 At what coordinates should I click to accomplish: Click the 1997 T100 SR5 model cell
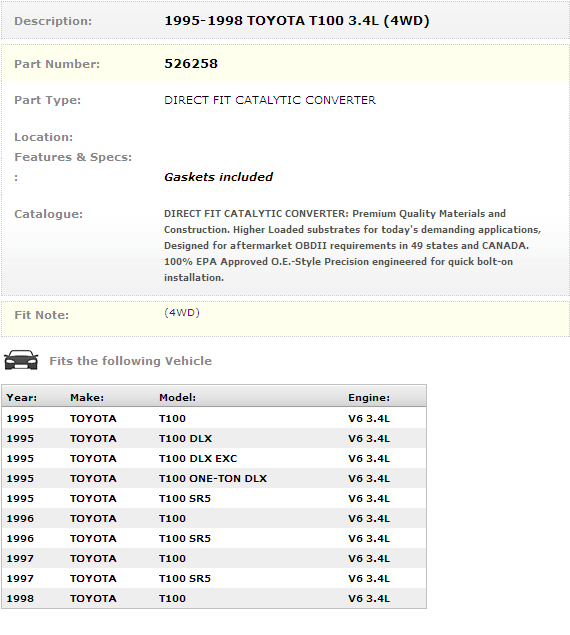pos(185,579)
